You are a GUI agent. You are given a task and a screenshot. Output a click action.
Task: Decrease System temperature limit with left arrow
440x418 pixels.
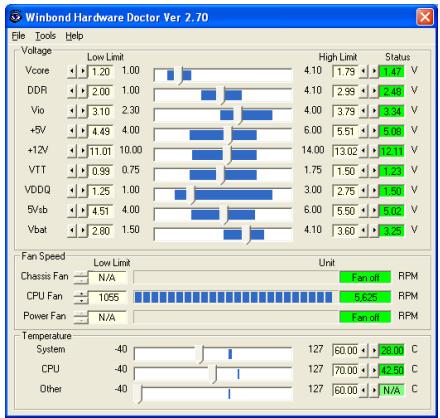coord(363,350)
